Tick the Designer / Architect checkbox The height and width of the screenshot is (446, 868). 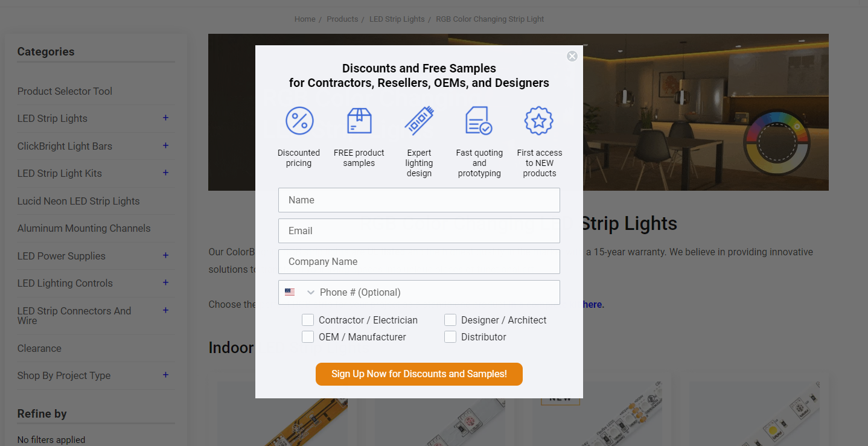pyautogui.click(x=450, y=320)
